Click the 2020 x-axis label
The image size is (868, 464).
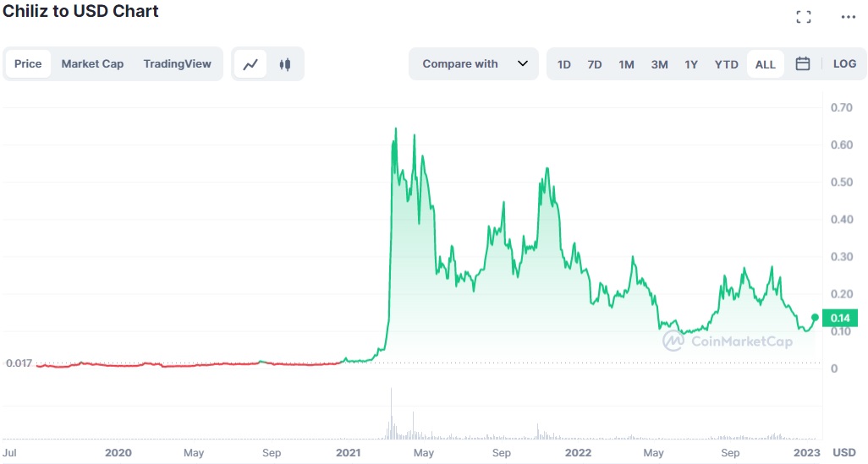118,452
